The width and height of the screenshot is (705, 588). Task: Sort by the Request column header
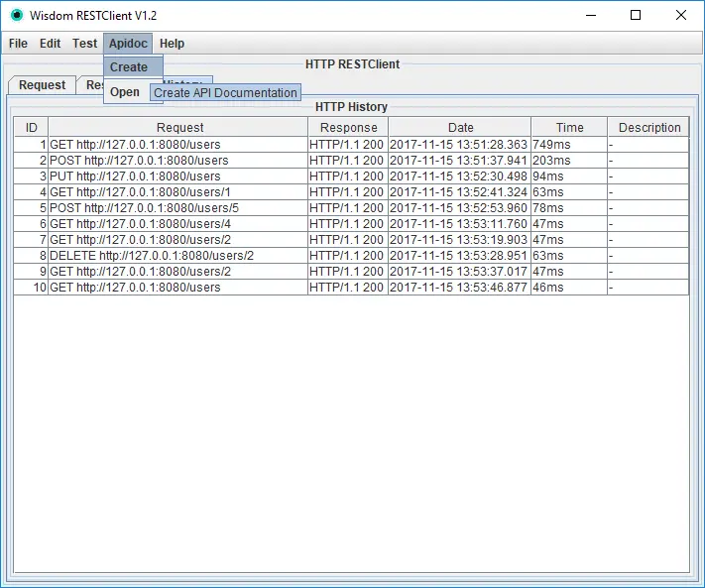point(178,128)
